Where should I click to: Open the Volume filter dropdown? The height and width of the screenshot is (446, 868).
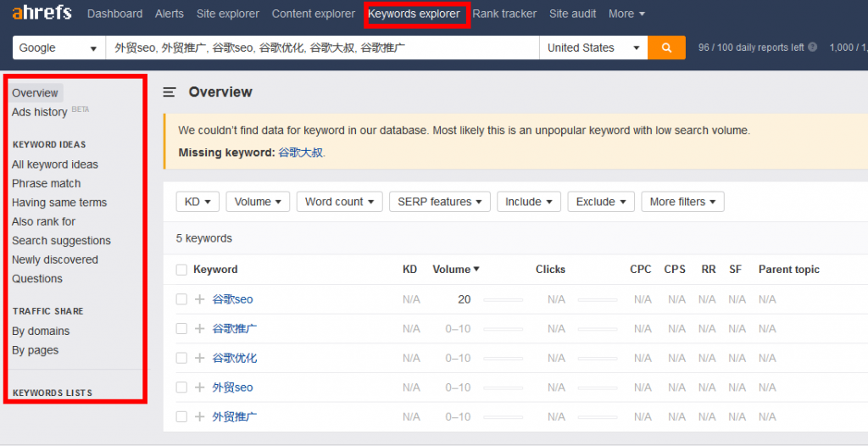258,202
